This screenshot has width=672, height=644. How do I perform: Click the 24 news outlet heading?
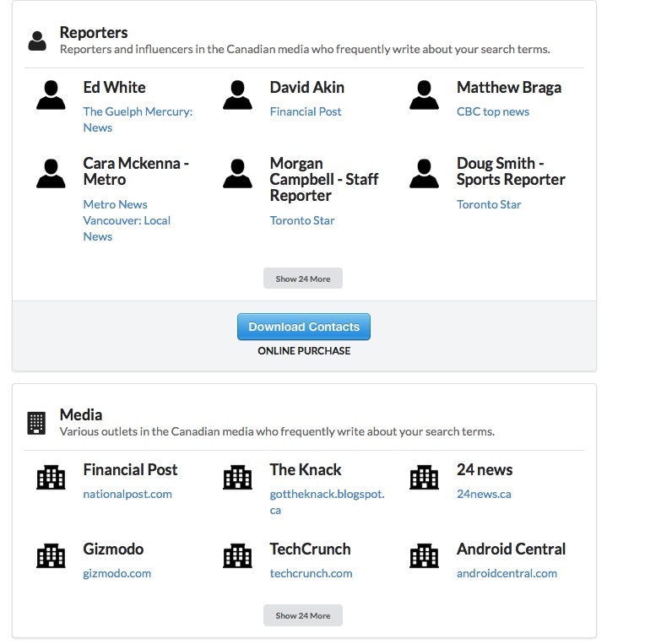[x=485, y=470]
